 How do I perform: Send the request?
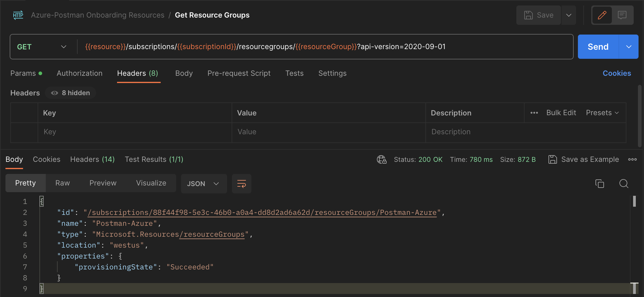tap(598, 47)
